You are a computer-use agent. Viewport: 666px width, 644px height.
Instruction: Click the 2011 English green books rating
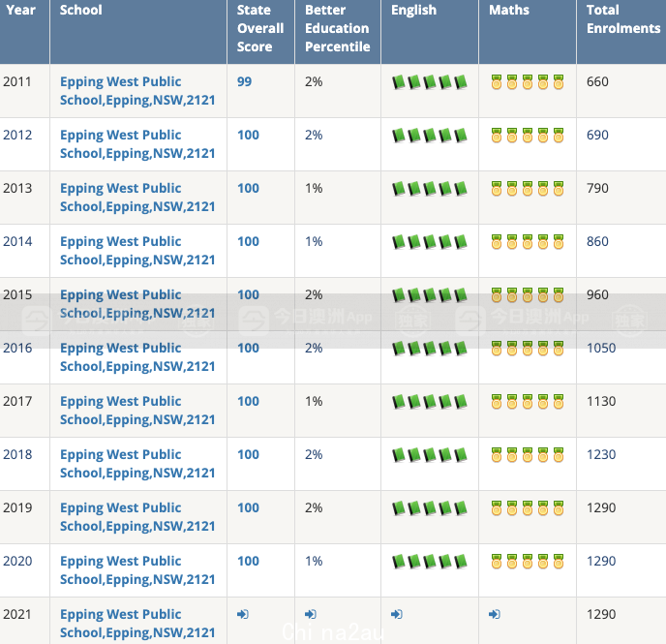(x=430, y=82)
